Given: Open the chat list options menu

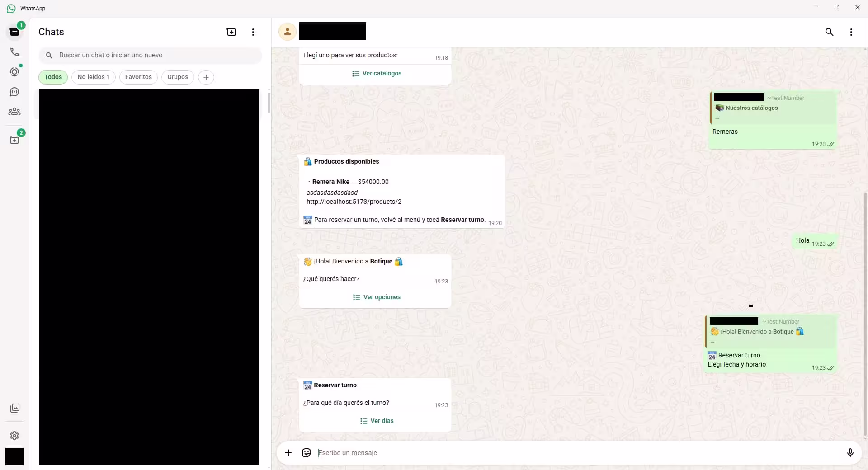Looking at the screenshot, I should [x=253, y=32].
